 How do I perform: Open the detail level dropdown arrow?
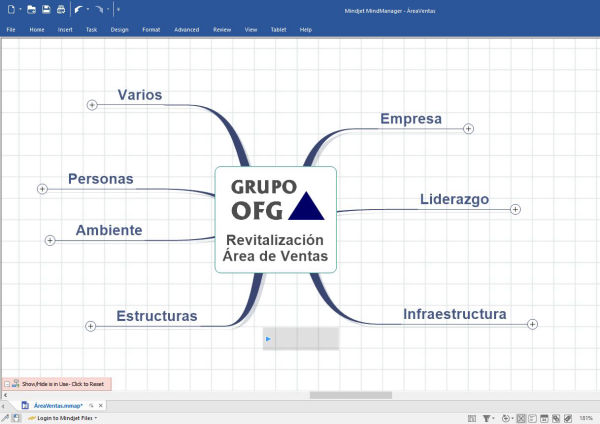[x=513, y=419]
